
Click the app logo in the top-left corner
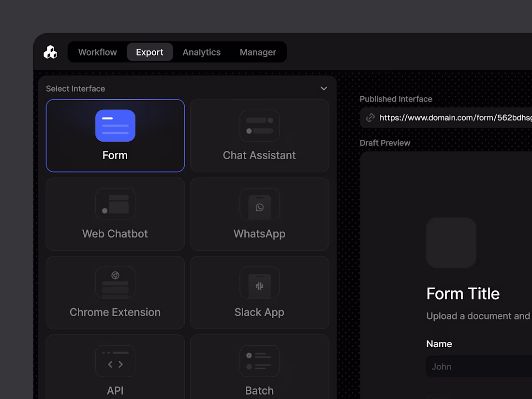pos(50,52)
